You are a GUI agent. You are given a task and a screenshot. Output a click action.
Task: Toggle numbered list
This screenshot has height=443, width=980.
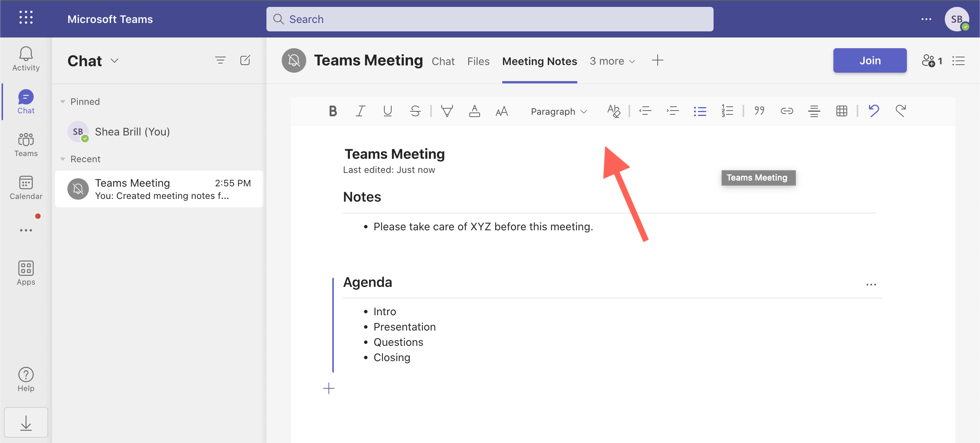[x=727, y=111]
